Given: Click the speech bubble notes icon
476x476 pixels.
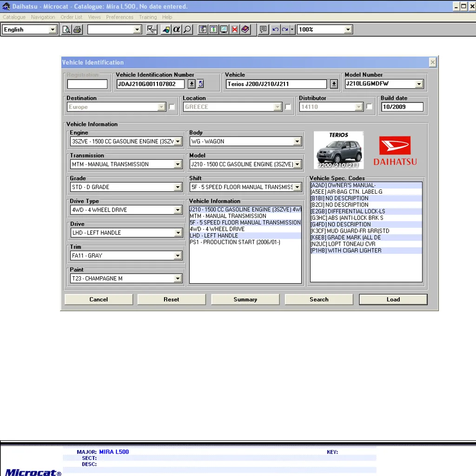Looking at the screenshot, I should [263, 29].
